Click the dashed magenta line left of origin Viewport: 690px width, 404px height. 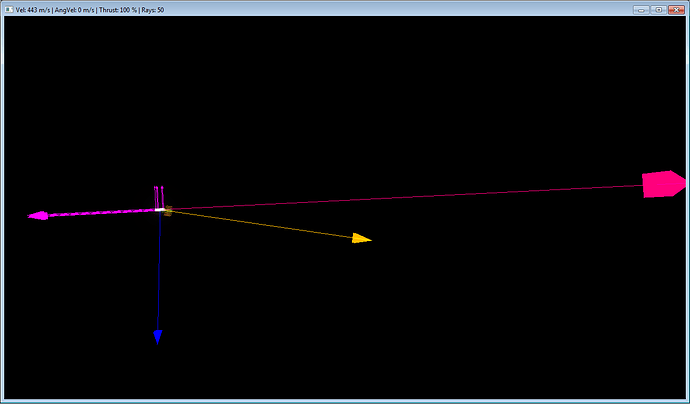[x=100, y=212]
